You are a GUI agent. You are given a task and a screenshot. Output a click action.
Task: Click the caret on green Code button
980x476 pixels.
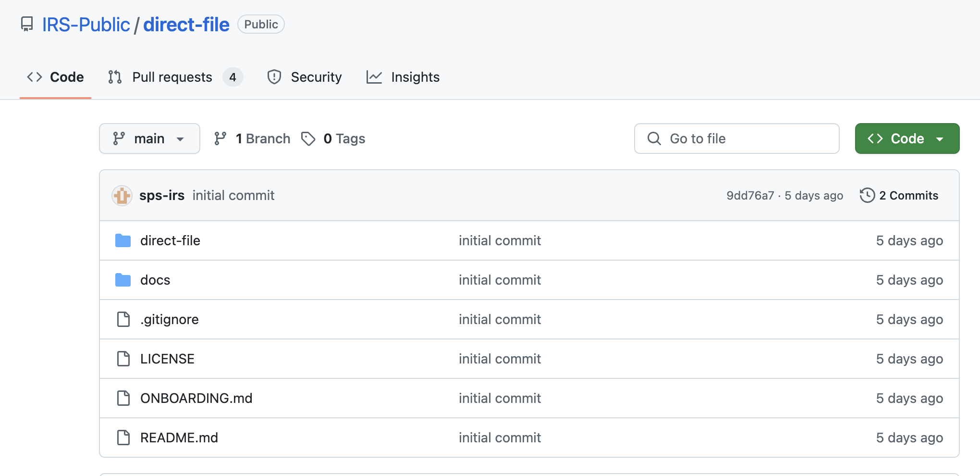(940, 139)
